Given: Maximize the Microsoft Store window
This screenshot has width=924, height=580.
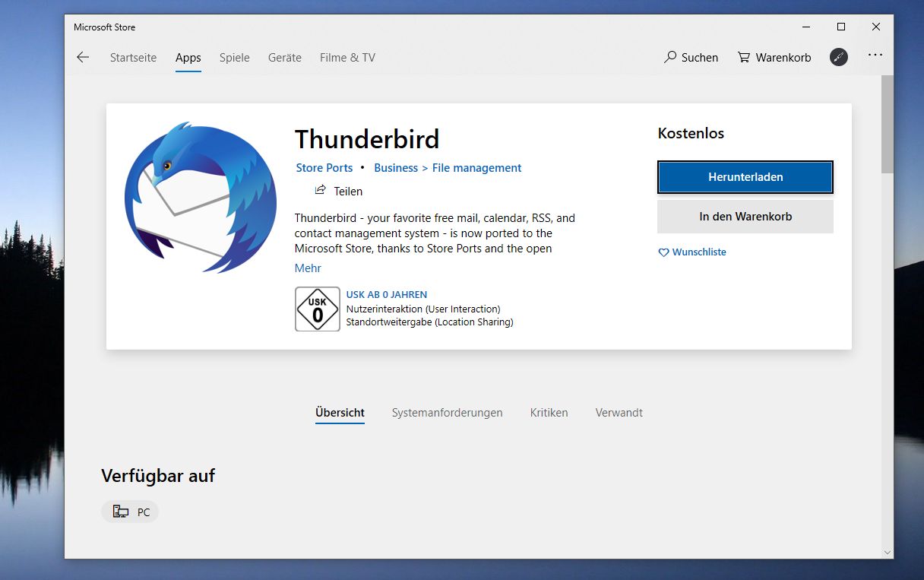Looking at the screenshot, I should tap(840, 27).
